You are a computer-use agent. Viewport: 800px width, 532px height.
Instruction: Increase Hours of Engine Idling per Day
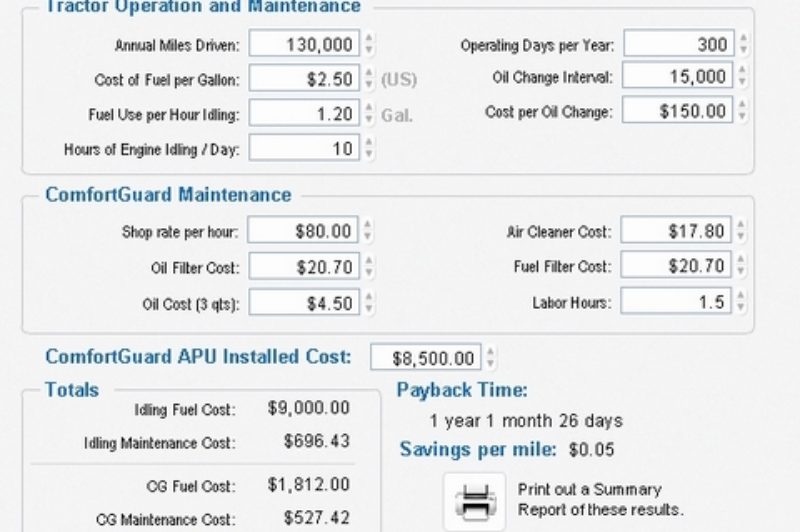click(x=369, y=141)
